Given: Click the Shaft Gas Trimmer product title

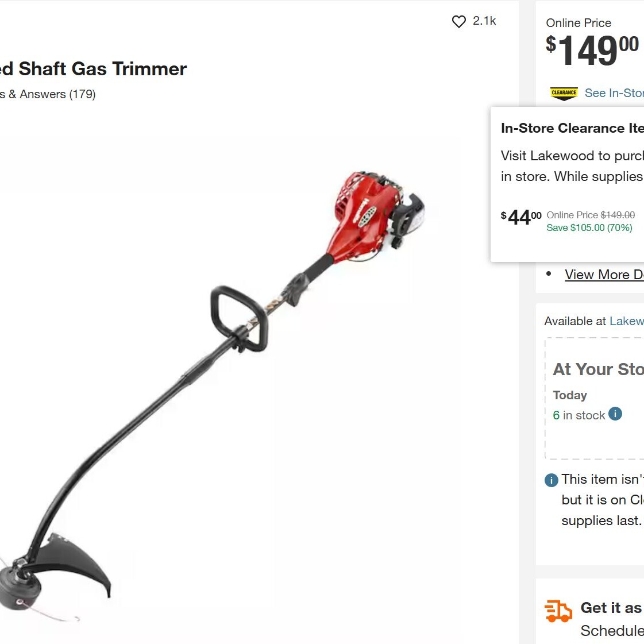Looking at the screenshot, I should tap(93, 68).
